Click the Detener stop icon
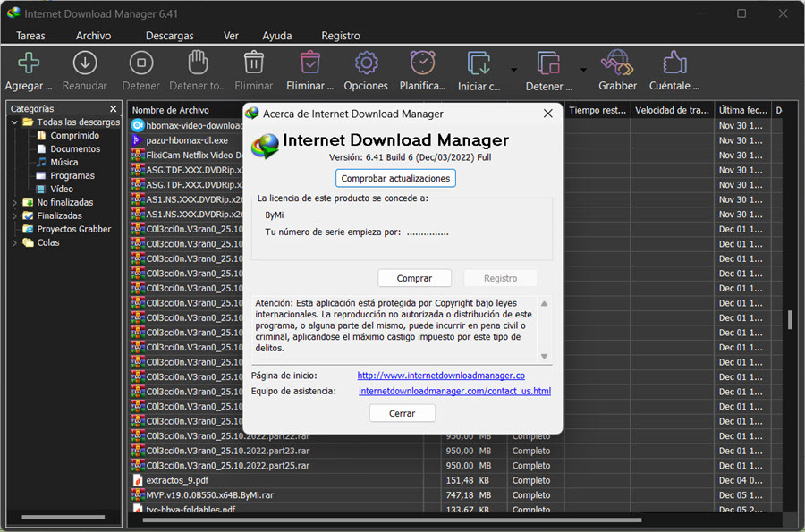The image size is (805, 532). click(x=141, y=63)
